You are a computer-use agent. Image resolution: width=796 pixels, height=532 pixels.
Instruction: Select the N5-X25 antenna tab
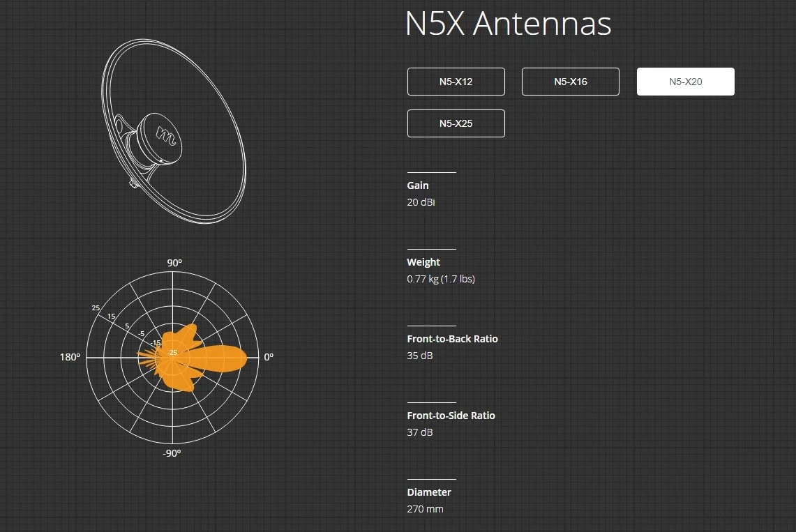pos(456,123)
